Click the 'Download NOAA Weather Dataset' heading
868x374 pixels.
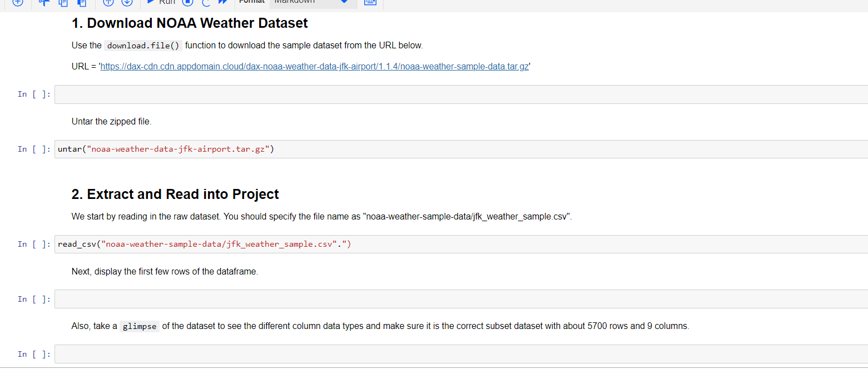(x=190, y=23)
